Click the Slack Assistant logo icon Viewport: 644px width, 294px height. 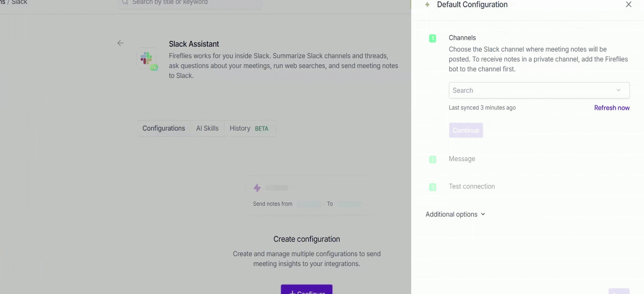click(147, 59)
